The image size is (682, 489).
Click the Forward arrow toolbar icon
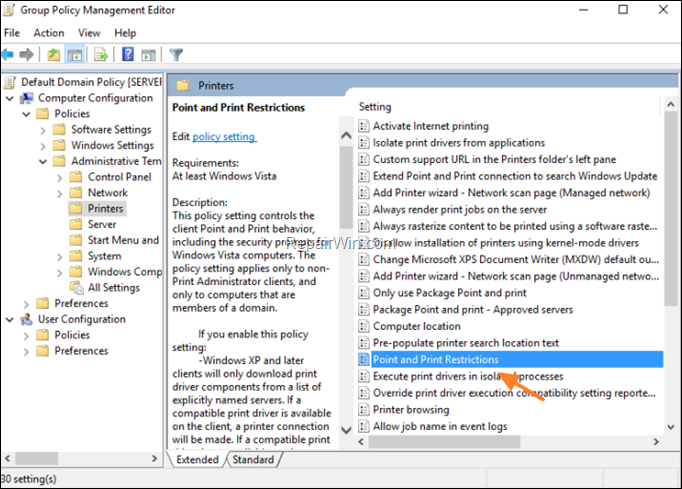click(27, 55)
